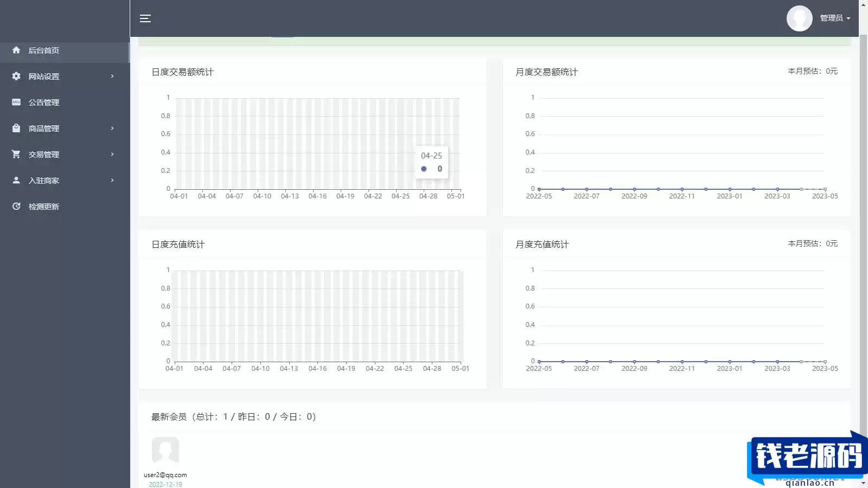Open 交易管理 menu item
The height and width of the screenshot is (488, 868).
coord(65,155)
